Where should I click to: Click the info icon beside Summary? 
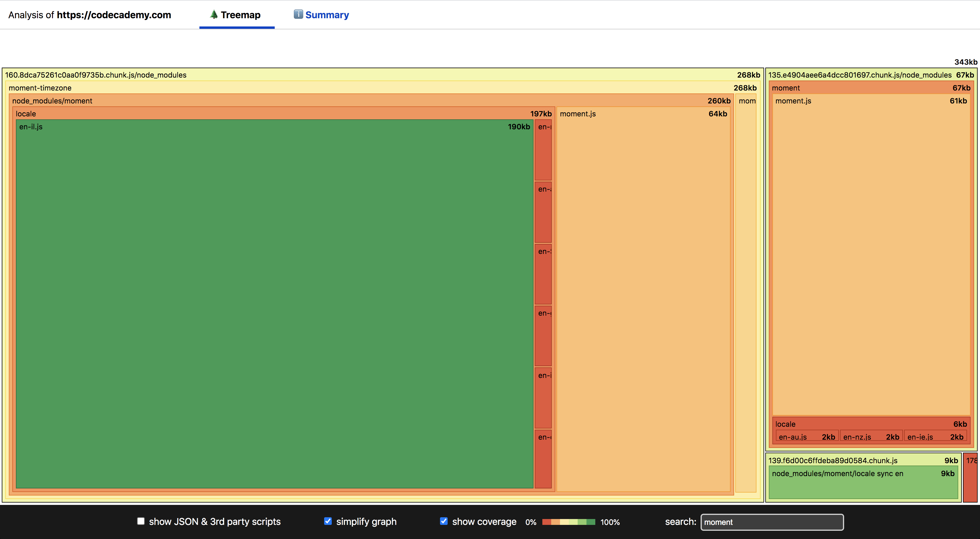pos(298,14)
